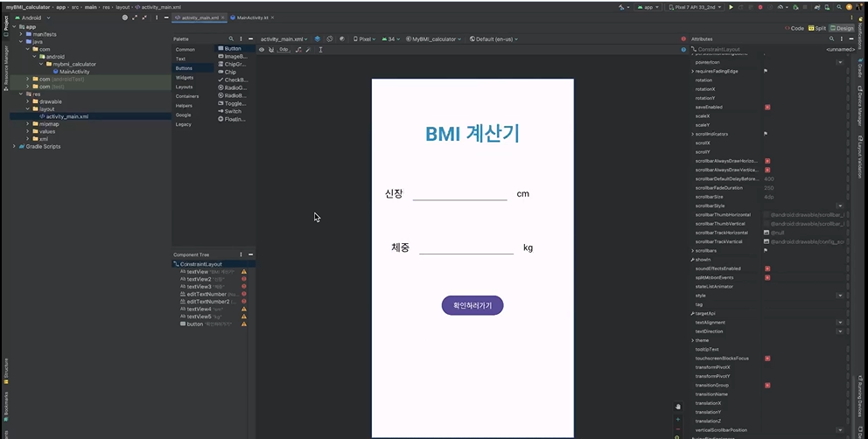This screenshot has height=439, width=868.
Task: Click the Expand All icon in the Project panel
Action: tap(135, 17)
